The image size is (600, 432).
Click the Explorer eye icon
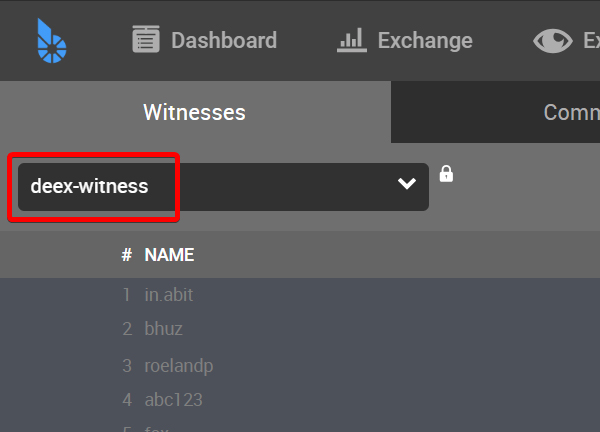click(x=552, y=40)
